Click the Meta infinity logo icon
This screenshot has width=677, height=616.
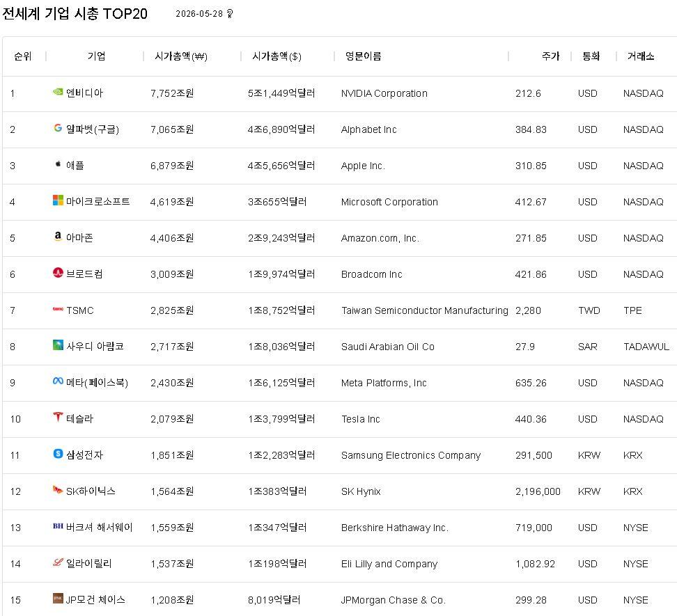click(x=58, y=381)
